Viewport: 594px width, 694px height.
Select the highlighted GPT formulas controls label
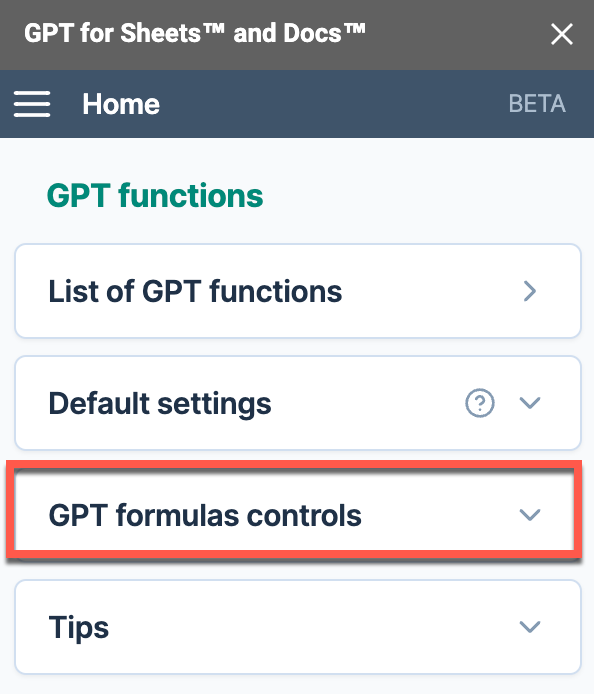click(205, 515)
